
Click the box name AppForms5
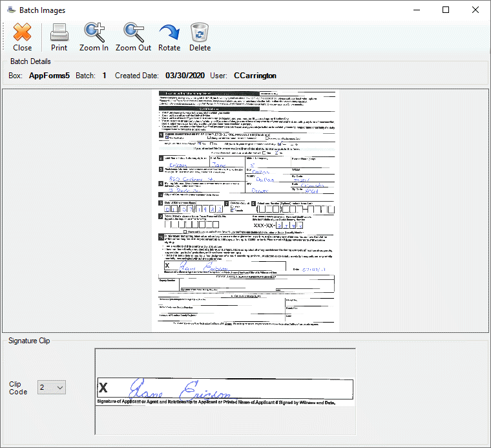tap(49, 76)
